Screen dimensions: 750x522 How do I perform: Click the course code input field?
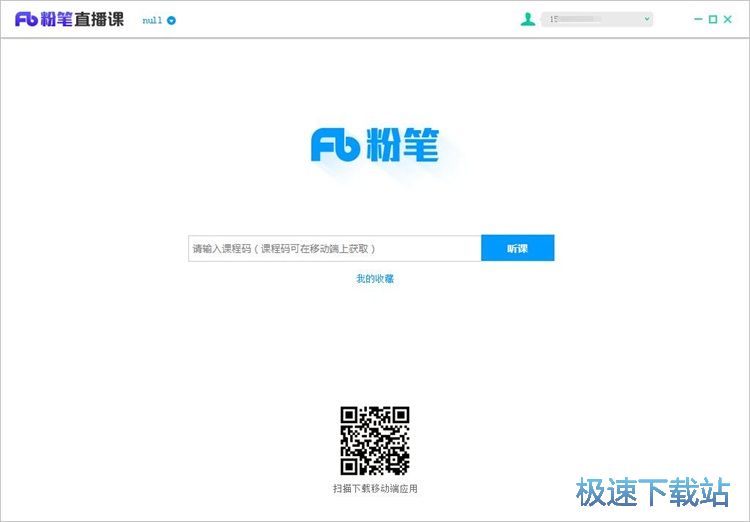pos(334,248)
